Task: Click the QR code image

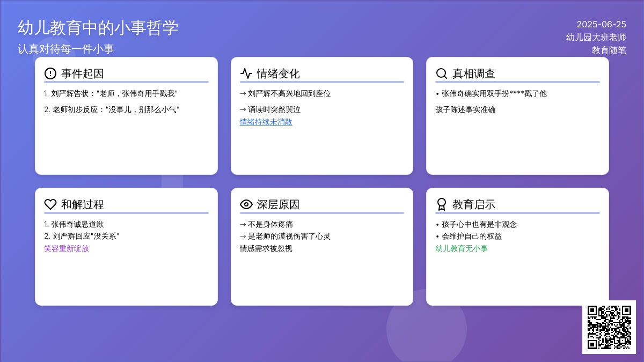Action: click(x=609, y=327)
